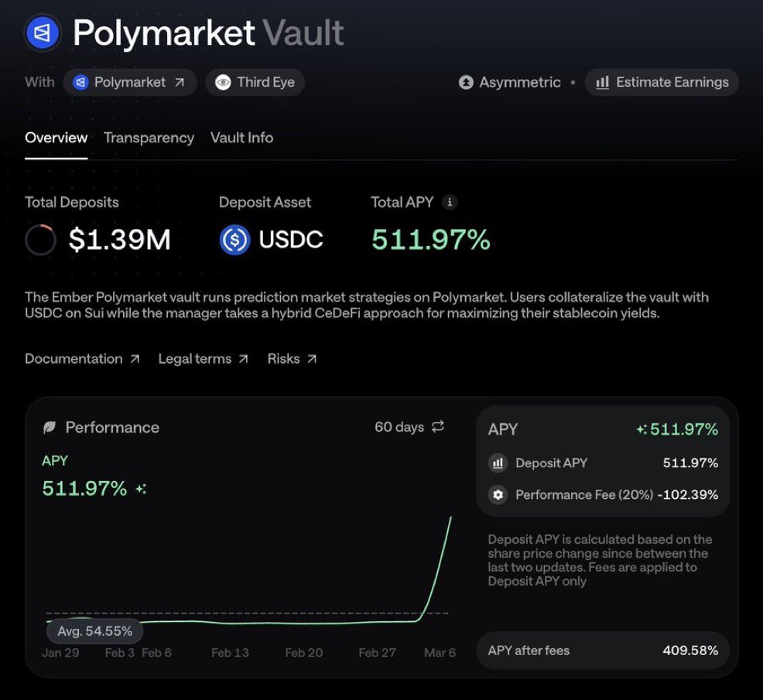Screen dimensions: 763x700
Task: Click the Total Deposits progress ring
Action: click(40, 239)
